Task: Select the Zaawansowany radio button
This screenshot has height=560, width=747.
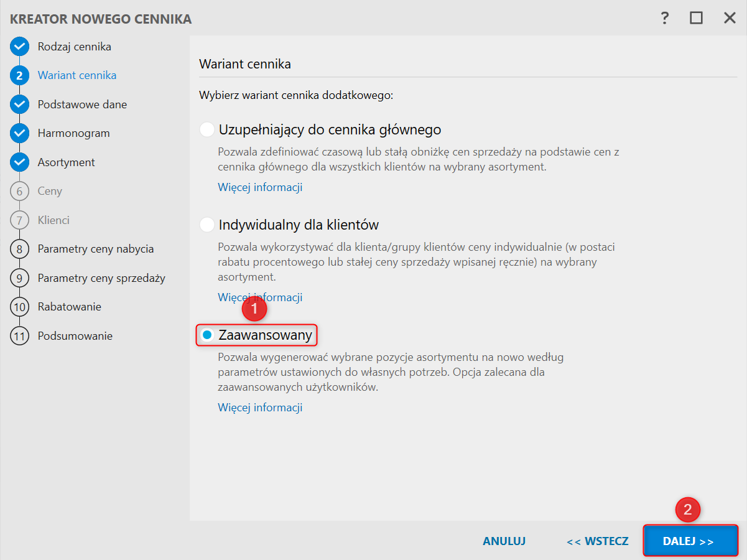Action: point(206,335)
